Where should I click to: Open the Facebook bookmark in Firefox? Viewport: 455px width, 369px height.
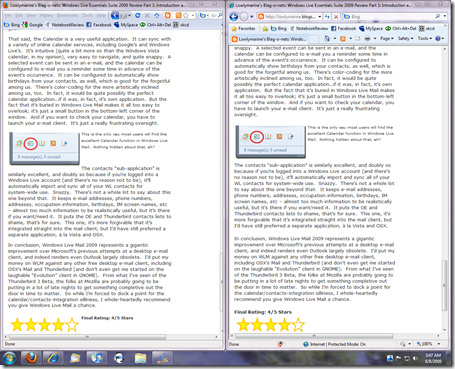(99, 25)
